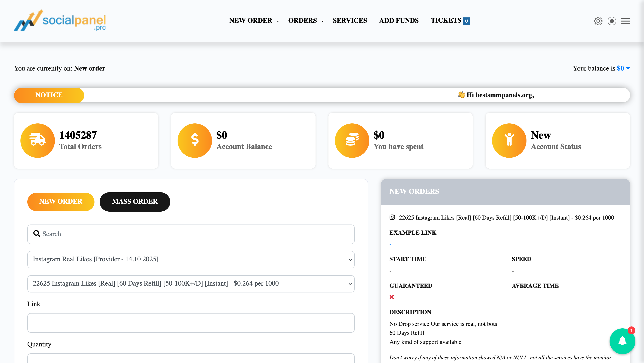Switch to the MASS ORDER tab
The image size is (644, 363).
pyautogui.click(x=135, y=202)
